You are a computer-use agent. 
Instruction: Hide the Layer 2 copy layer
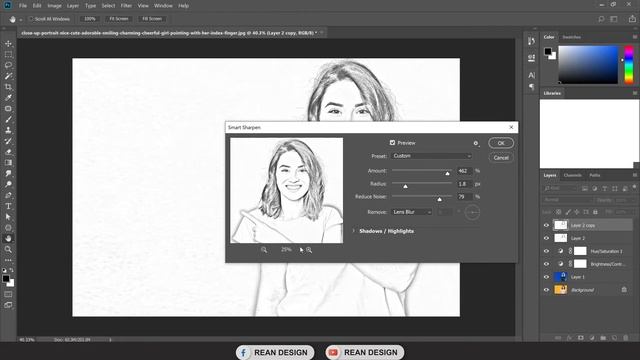(547, 225)
